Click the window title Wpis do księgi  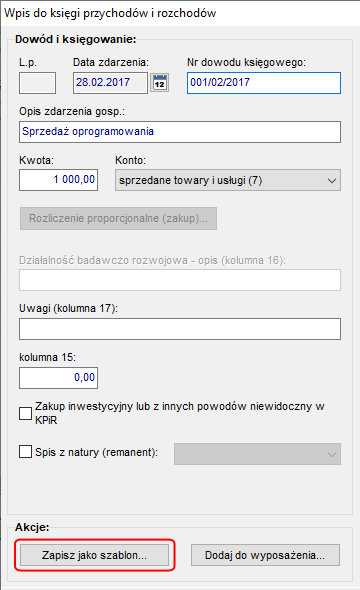110,13
